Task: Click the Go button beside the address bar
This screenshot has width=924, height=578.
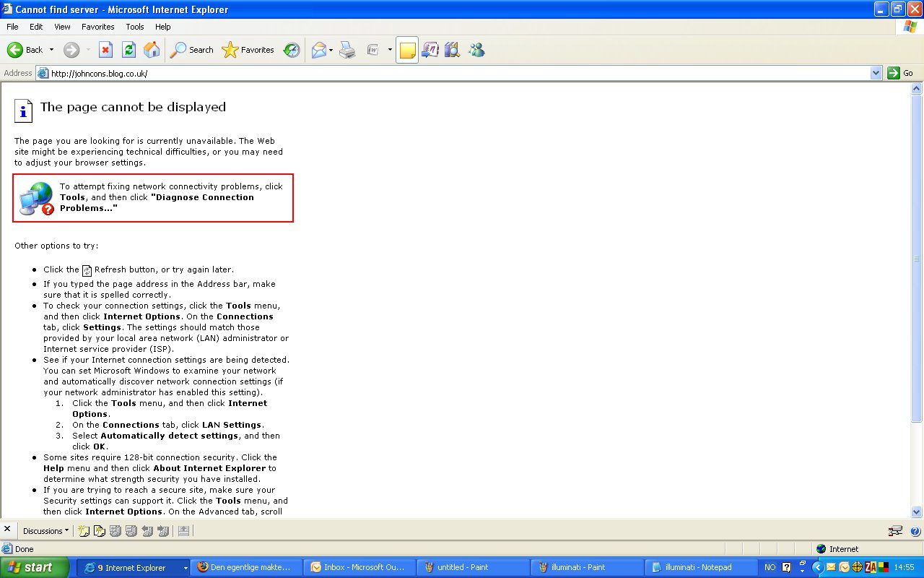Action: 901,73
